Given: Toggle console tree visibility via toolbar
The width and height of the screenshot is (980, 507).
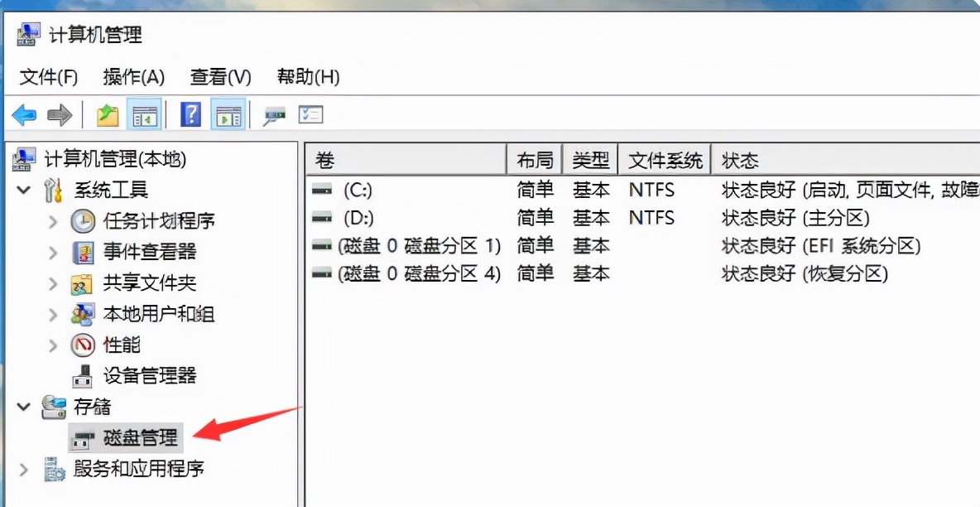Looking at the screenshot, I should tap(143, 114).
